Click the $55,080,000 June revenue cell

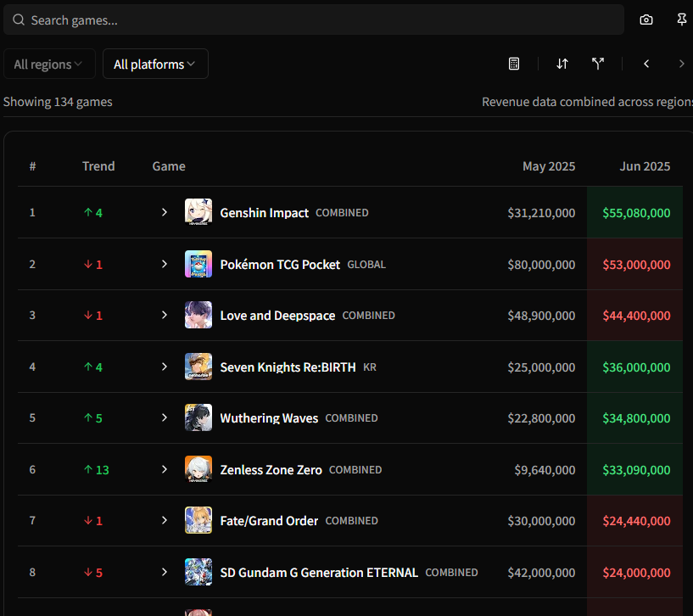click(x=636, y=213)
